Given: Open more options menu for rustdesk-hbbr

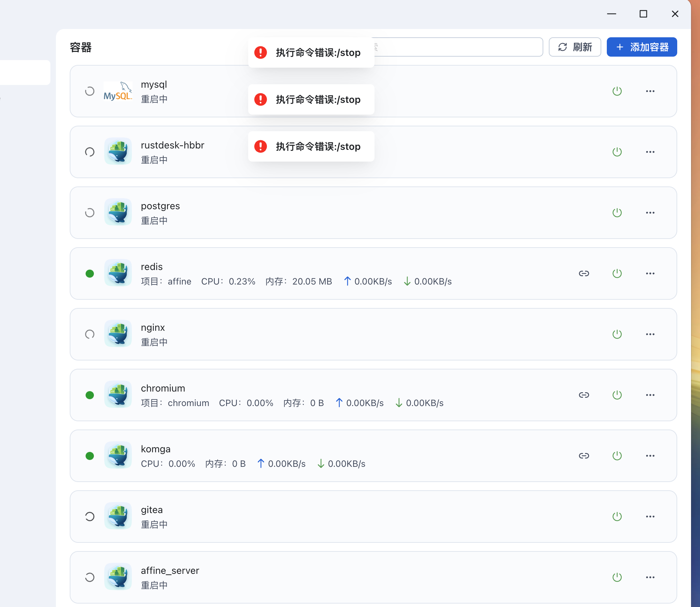Looking at the screenshot, I should (650, 152).
